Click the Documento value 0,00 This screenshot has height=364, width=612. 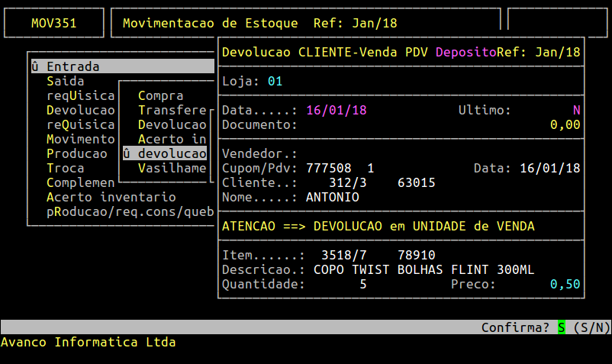click(565, 125)
